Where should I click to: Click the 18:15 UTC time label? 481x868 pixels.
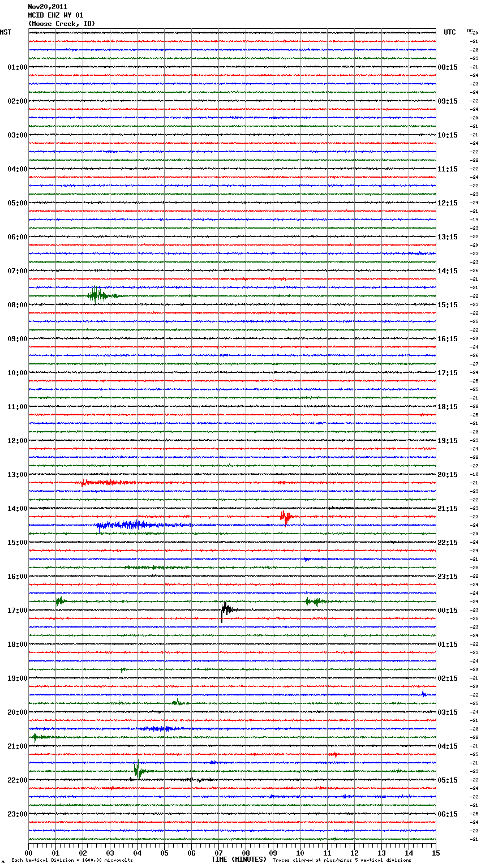(x=448, y=407)
